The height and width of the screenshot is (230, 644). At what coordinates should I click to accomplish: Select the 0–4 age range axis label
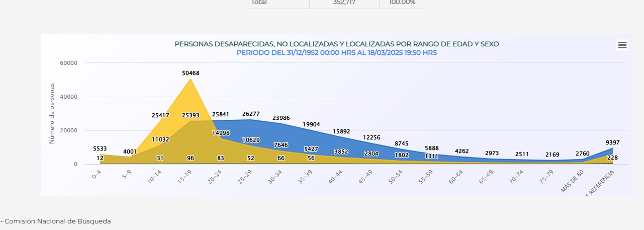point(97,175)
